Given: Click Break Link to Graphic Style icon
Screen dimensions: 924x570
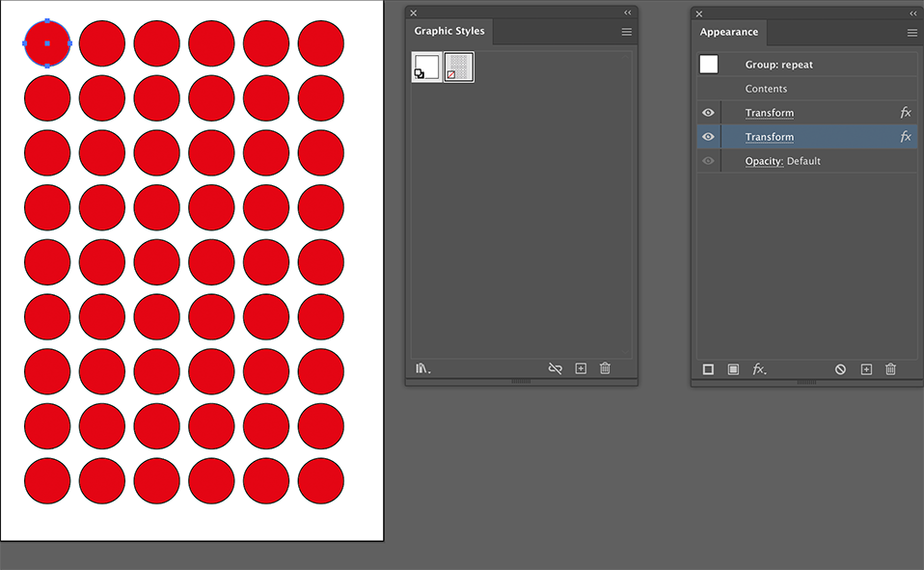Looking at the screenshot, I should [x=556, y=368].
